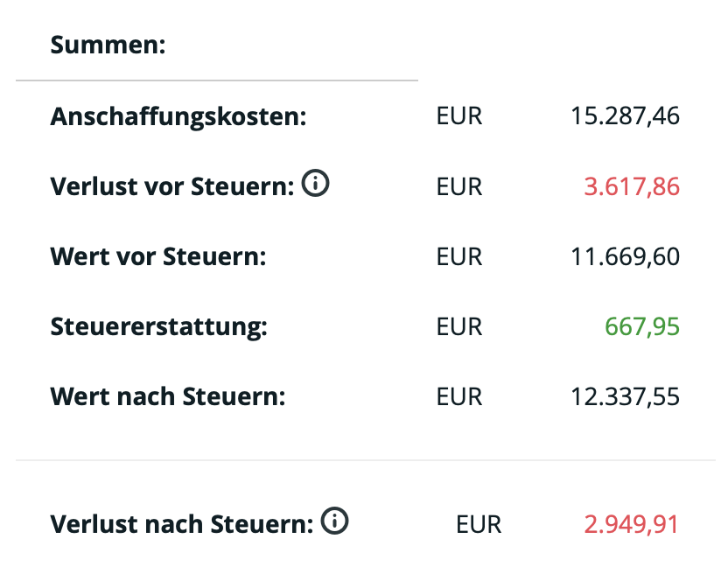Select the 12.337,55 value amount

[625, 396]
